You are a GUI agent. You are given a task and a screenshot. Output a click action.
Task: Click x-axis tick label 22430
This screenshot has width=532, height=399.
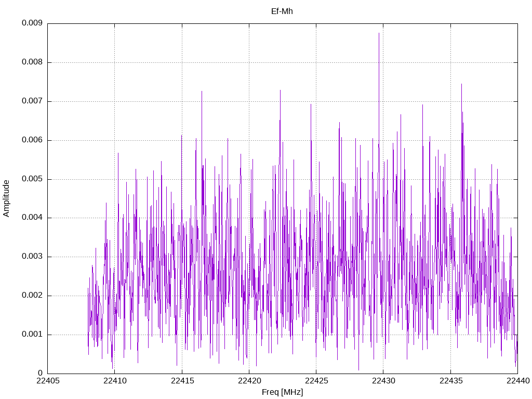[384, 381]
